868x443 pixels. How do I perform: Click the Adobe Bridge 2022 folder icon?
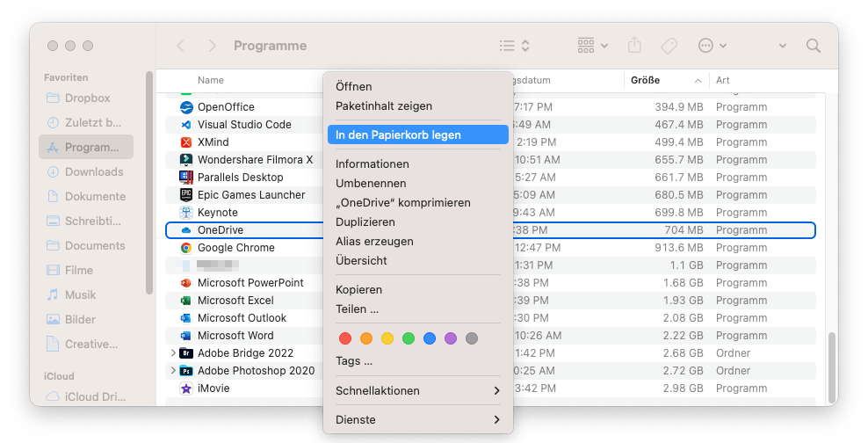186,353
